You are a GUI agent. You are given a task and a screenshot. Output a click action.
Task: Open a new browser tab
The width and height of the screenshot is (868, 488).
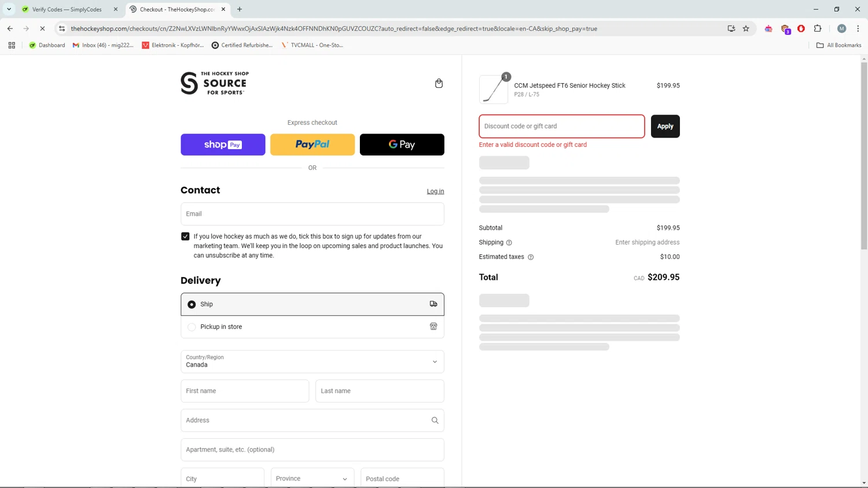(x=240, y=9)
